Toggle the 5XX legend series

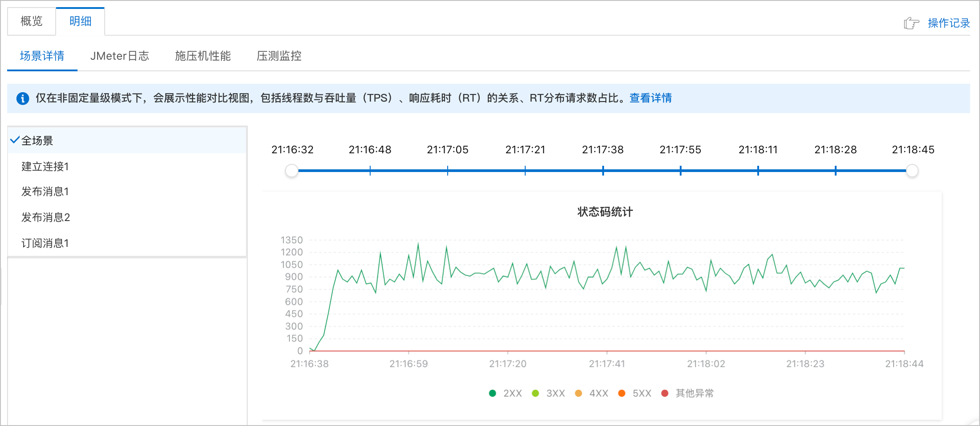[x=635, y=393]
